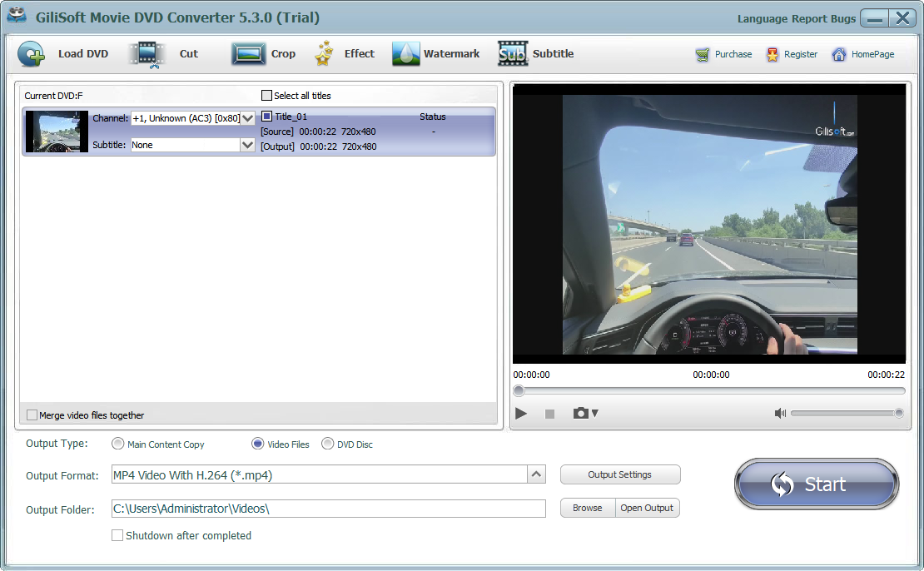Expand the Output Format dropdown arrow

pos(536,474)
